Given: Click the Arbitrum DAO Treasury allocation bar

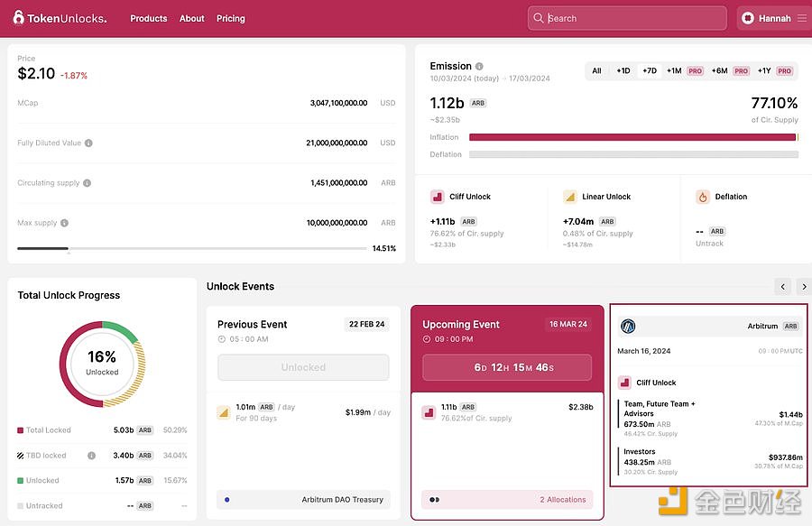Looking at the screenshot, I should coord(303,500).
